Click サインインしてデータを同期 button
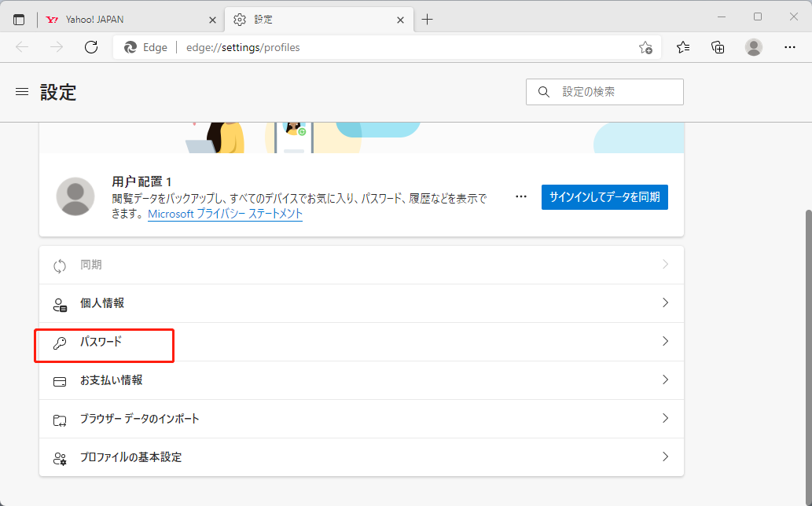 [x=604, y=197]
